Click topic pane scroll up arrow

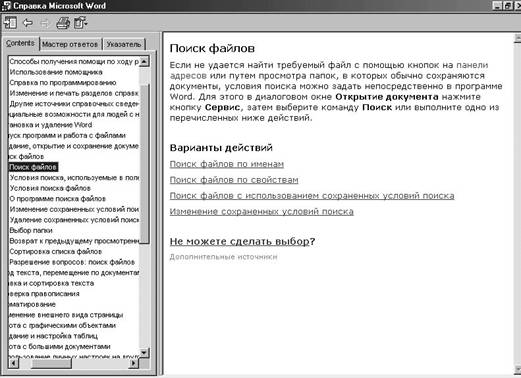[517, 38]
